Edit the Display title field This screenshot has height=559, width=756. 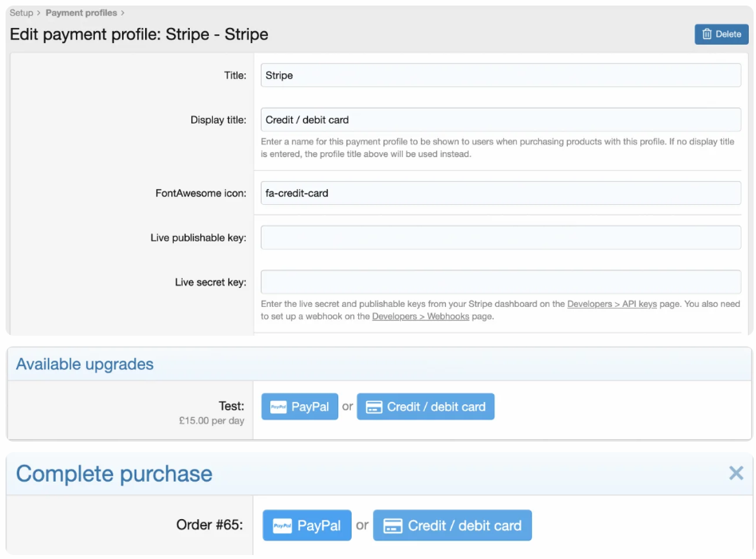[501, 120]
